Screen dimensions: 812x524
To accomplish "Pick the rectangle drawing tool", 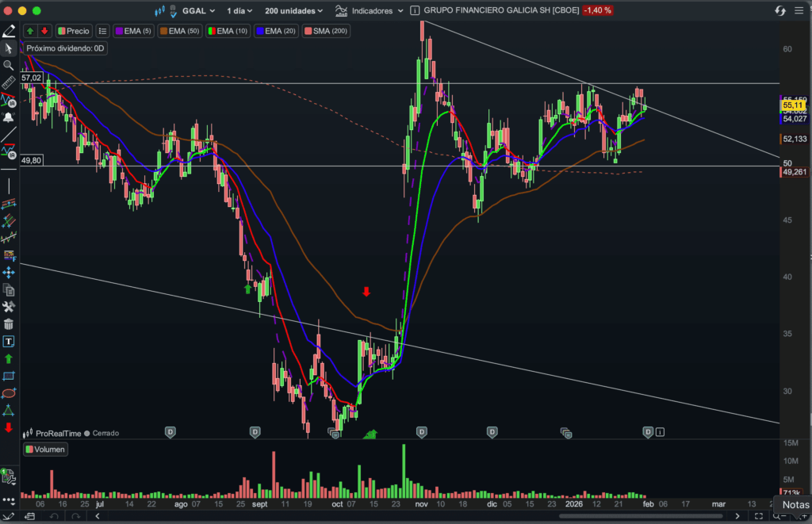I will (9, 376).
